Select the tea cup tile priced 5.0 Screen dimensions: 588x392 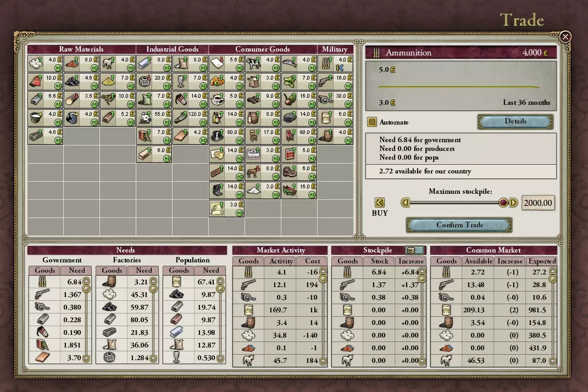click(x=227, y=100)
